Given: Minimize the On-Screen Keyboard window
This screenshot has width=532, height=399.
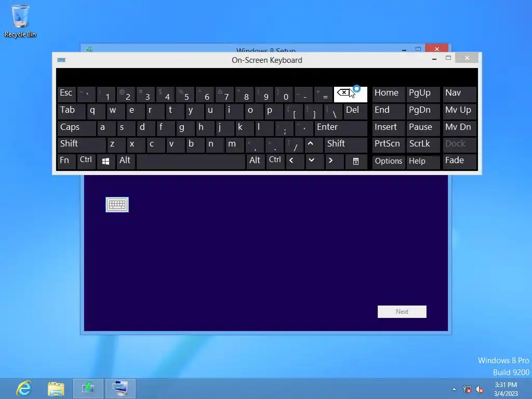Looking at the screenshot, I should coord(434,59).
